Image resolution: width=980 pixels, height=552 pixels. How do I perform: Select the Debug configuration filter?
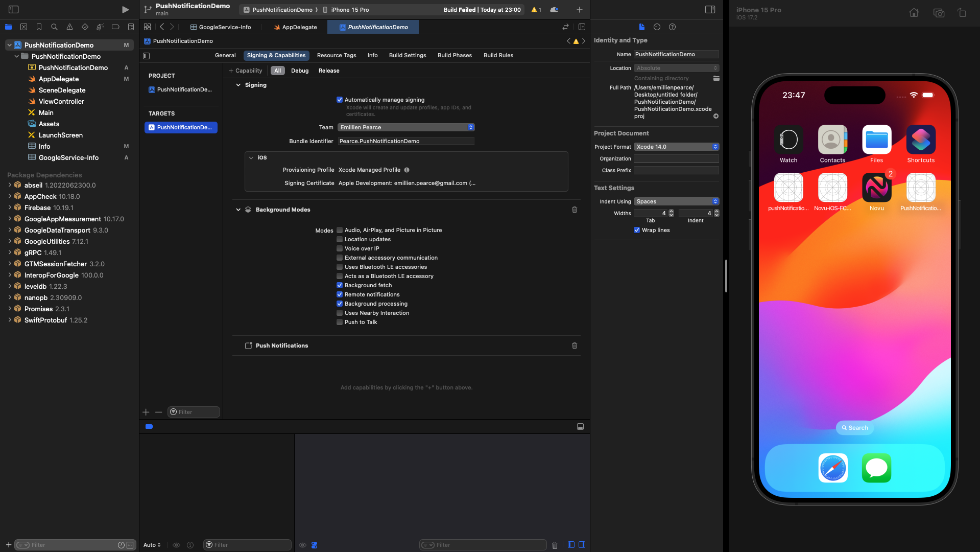299,71
